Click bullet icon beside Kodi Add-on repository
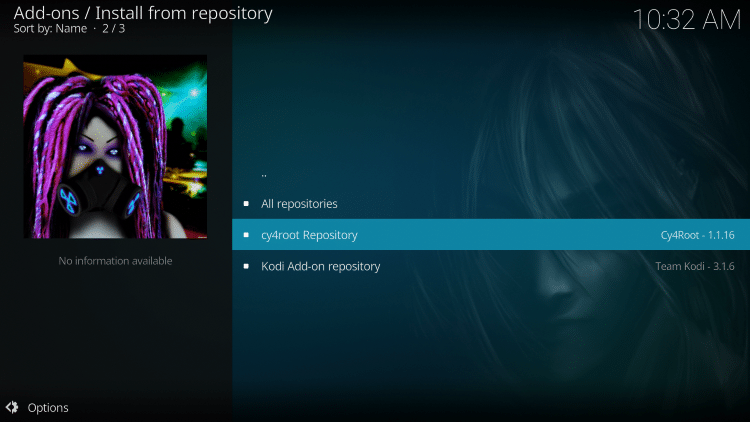 [x=246, y=266]
